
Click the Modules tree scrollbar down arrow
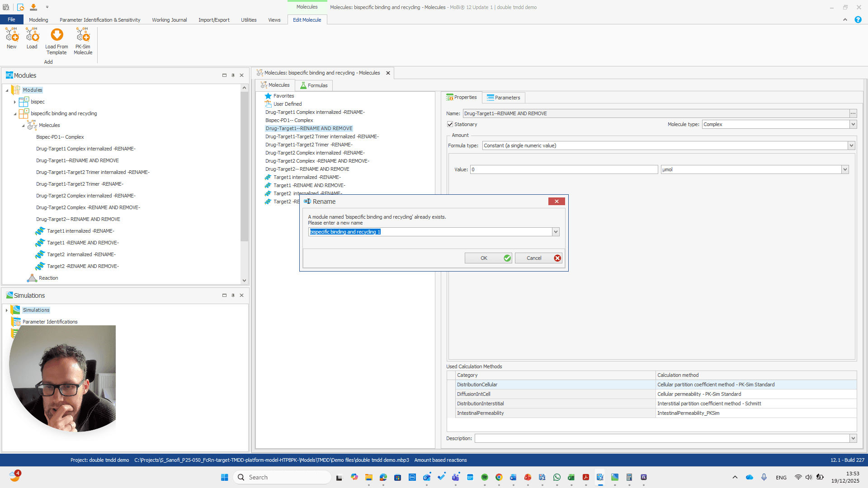pos(244,281)
